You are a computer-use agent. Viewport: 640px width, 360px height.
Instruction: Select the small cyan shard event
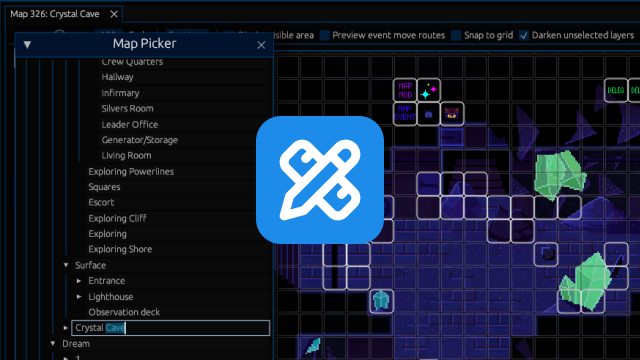[x=313, y=346]
